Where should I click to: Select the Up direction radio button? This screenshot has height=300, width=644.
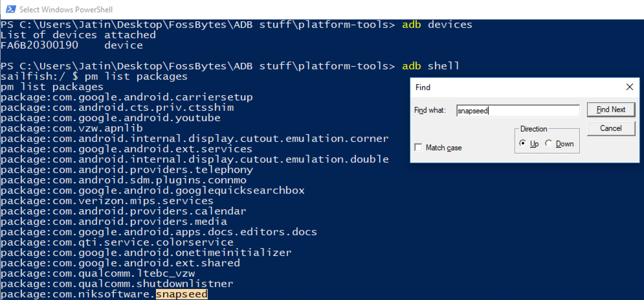[523, 143]
